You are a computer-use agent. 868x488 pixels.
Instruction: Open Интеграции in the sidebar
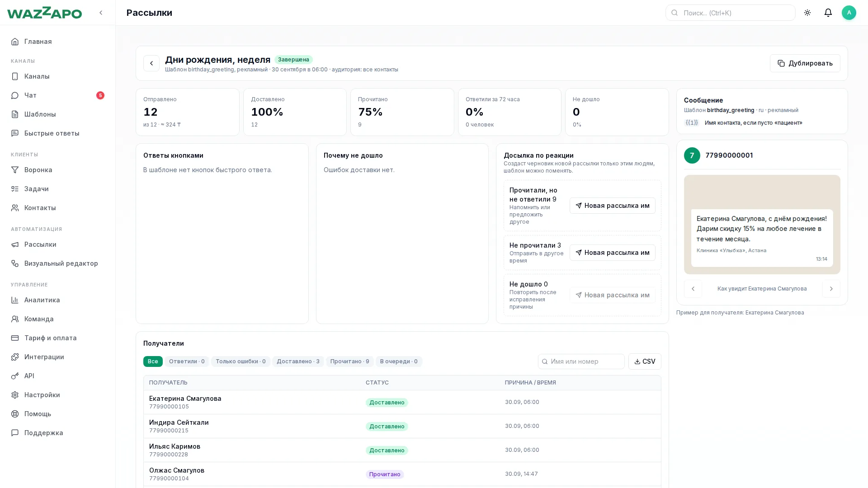tap(57, 357)
